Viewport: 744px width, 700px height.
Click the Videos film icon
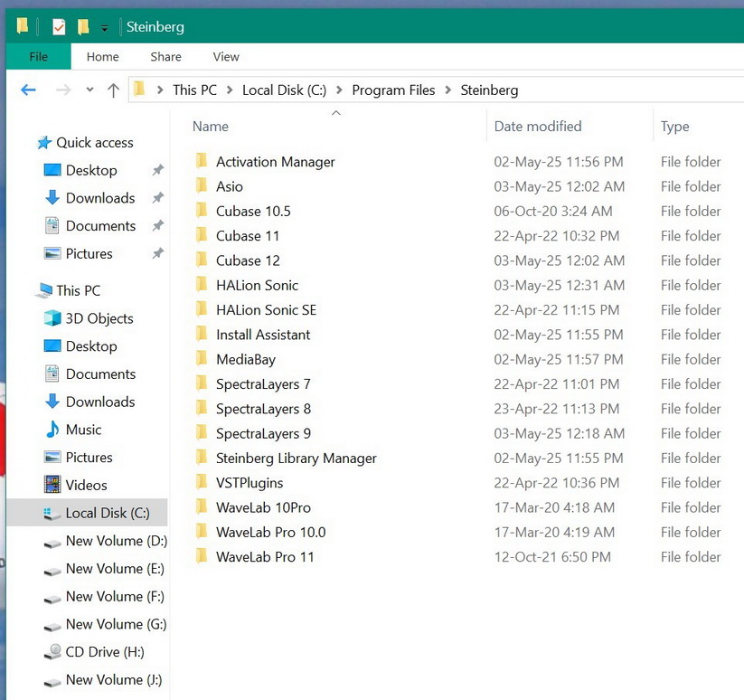click(x=52, y=485)
